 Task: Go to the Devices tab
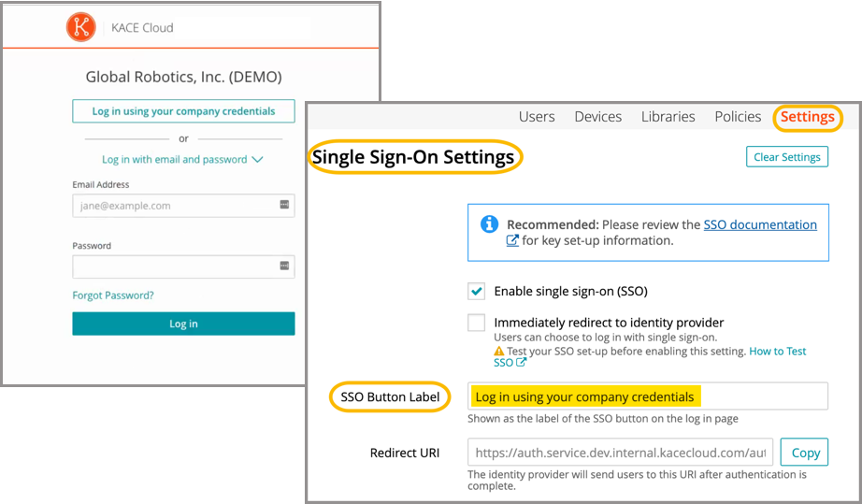598,117
